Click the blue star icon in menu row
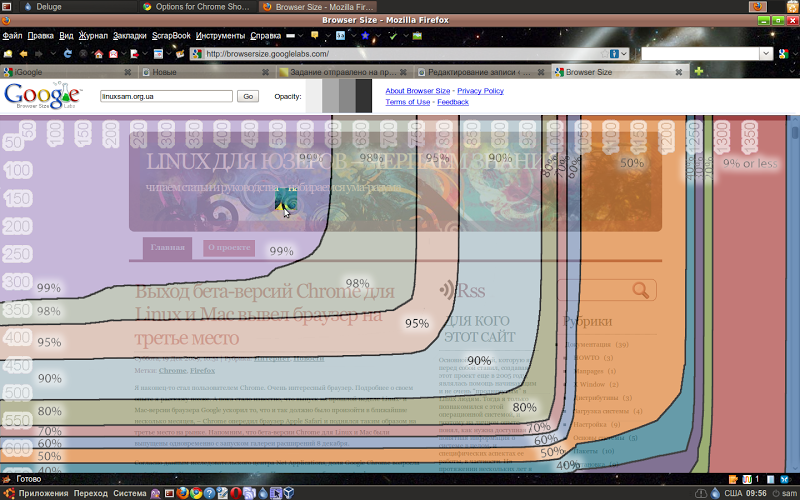 [365, 36]
